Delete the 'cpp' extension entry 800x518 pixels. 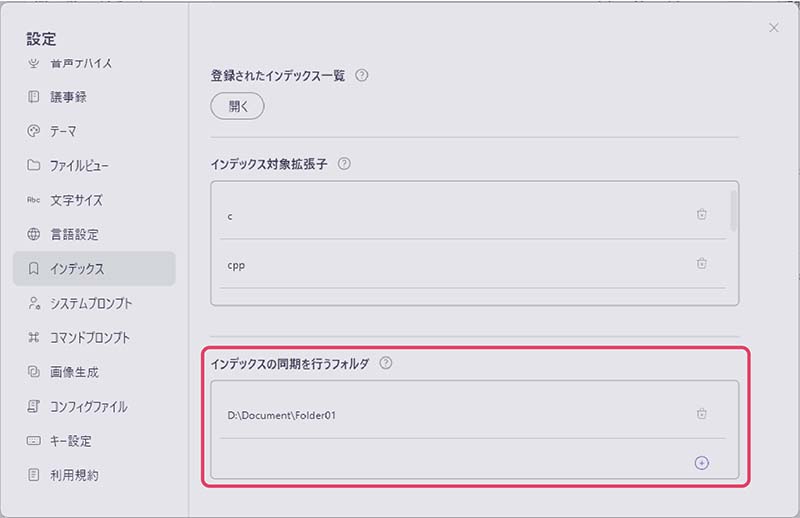[x=702, y=263]
